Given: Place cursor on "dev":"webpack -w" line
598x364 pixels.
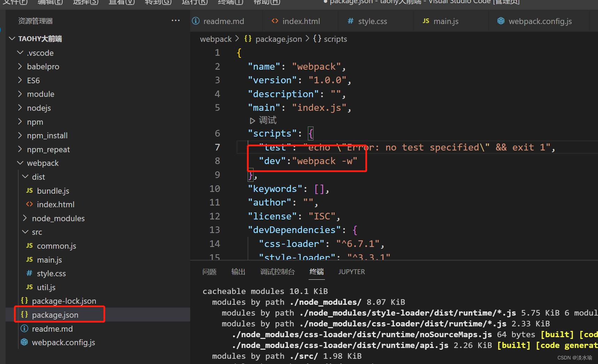Looking at the screenshot, I should [x=308, y=161].
